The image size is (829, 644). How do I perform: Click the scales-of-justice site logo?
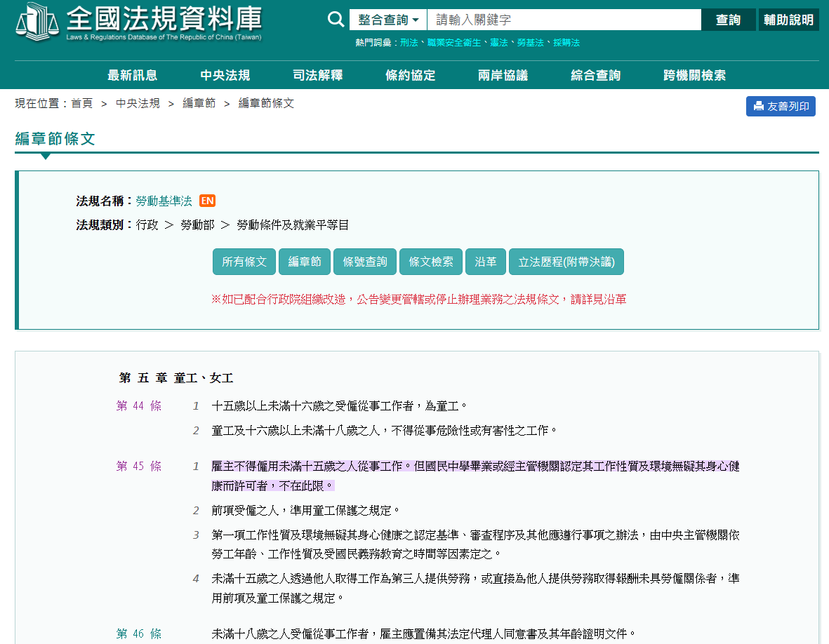pos(37,22)
